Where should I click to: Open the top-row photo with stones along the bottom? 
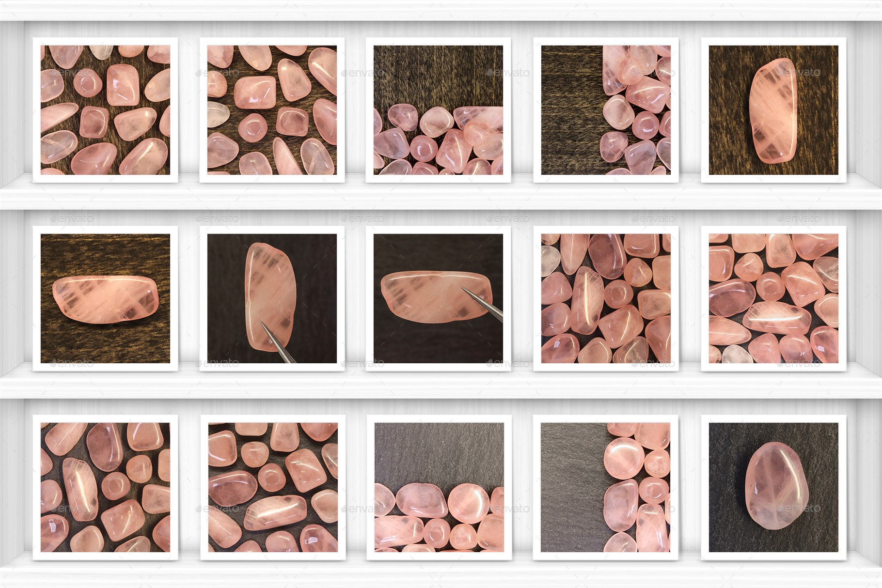click(x=438, y=110)
